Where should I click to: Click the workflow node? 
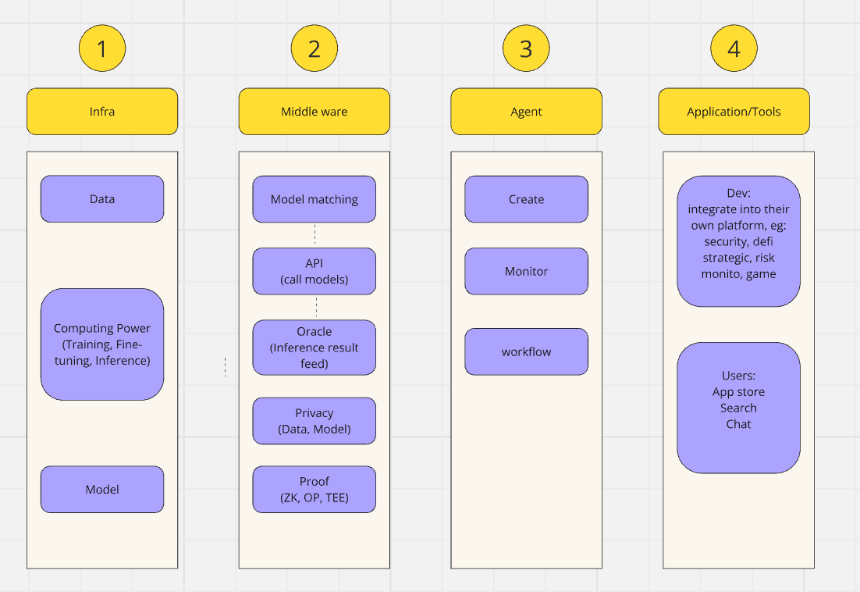coord(527,352)
